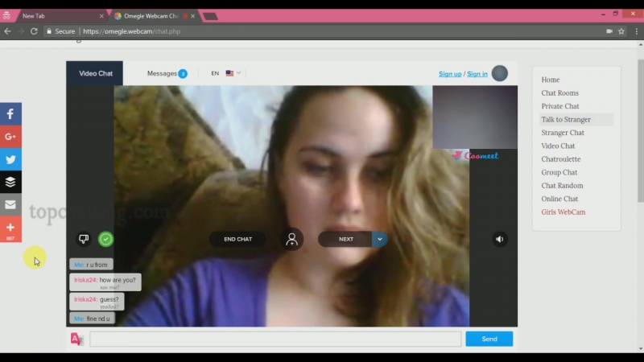Open Online Chat in the sidebar
This screenshot has width=644, height=362.
tap(559, 199)
